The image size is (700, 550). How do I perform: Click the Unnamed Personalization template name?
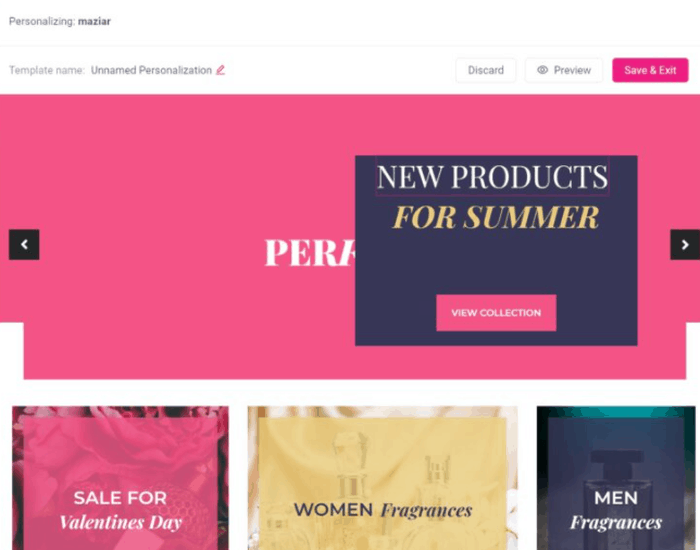pyautogui.click(x=151, y=70)
